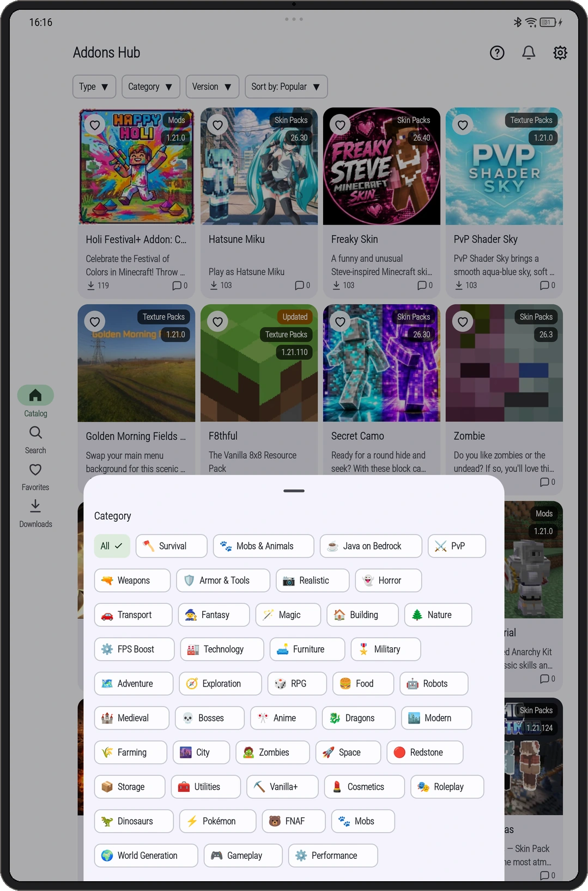Pick the Anime category chip

pyautogui.click(x=283, y=718)
